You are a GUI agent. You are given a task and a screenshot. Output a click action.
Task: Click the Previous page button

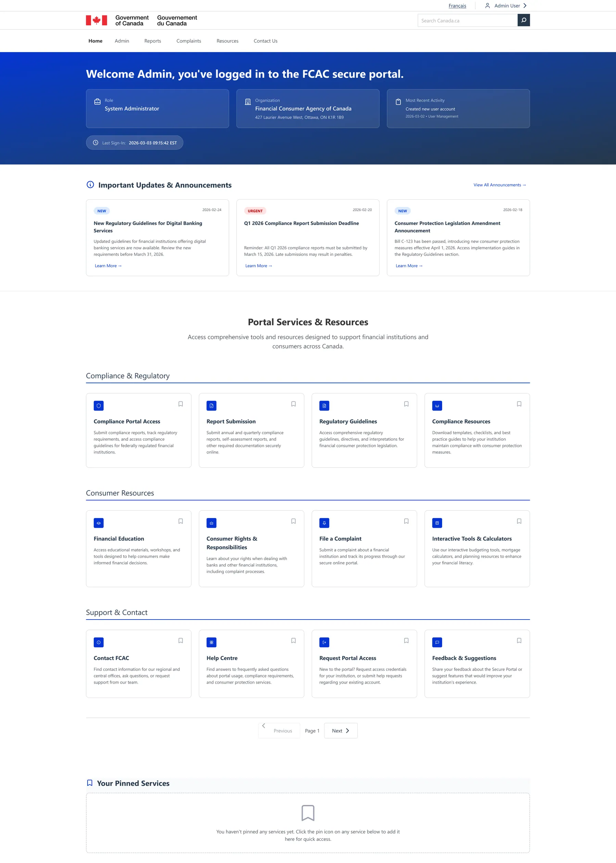(279, 730)
